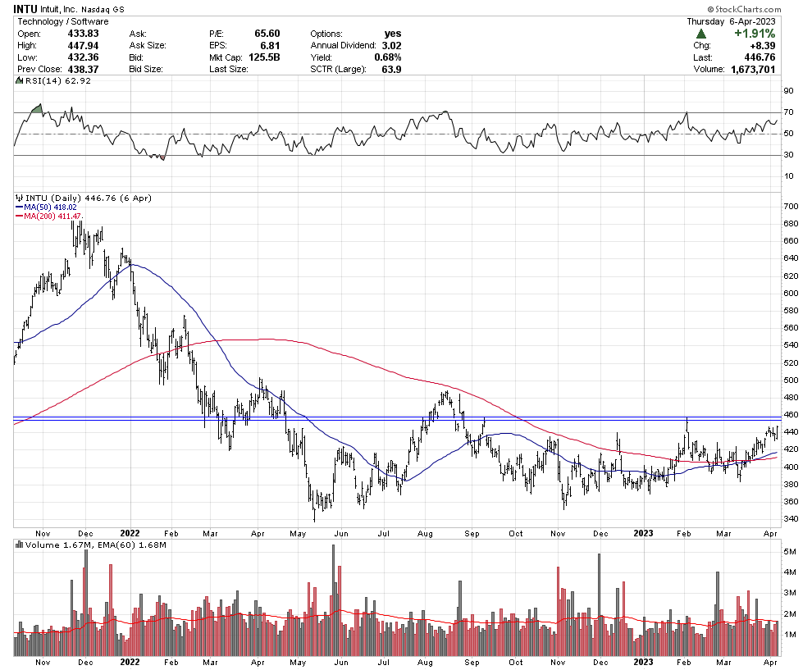Click the Prev Close value 438.37

[83, 69]
